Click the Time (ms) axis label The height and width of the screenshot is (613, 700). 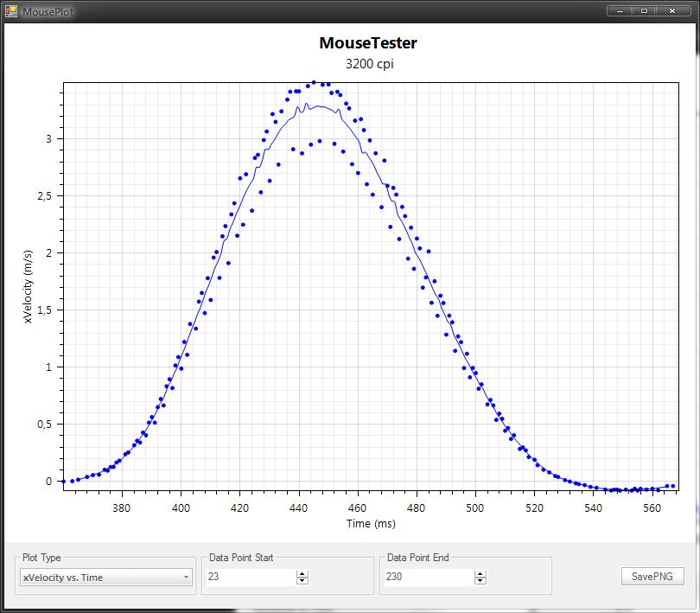(371, 524)
